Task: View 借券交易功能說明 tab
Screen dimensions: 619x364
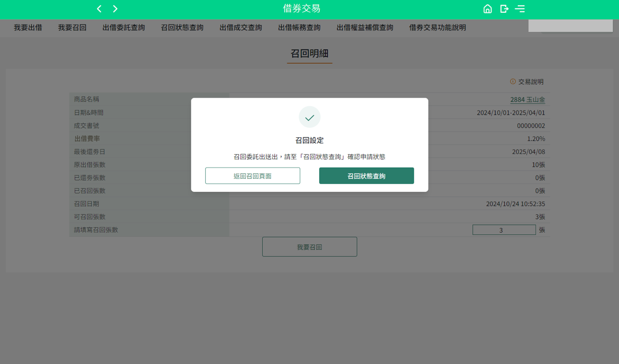Action: [438, 28]
